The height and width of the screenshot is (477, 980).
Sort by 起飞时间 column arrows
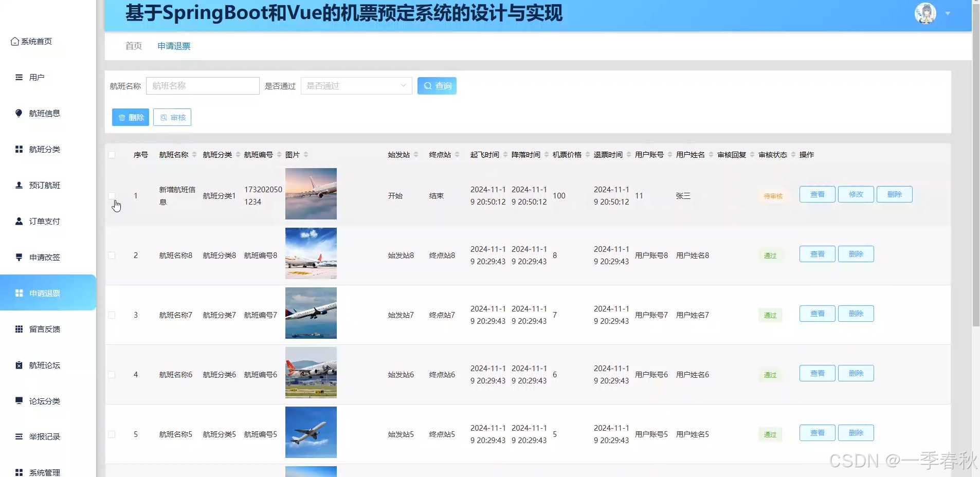[x=505, y=155]
